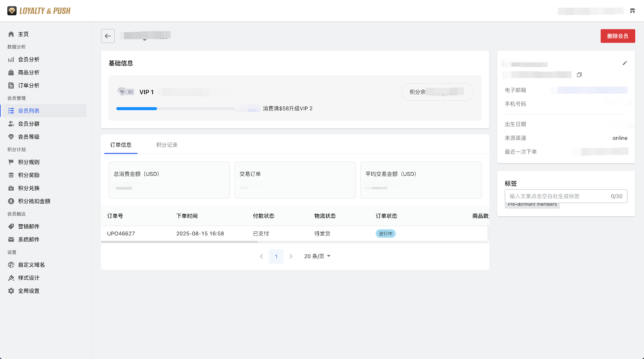
Task: Open 主页 home icon in sidebar
Action: click(11, 34)
